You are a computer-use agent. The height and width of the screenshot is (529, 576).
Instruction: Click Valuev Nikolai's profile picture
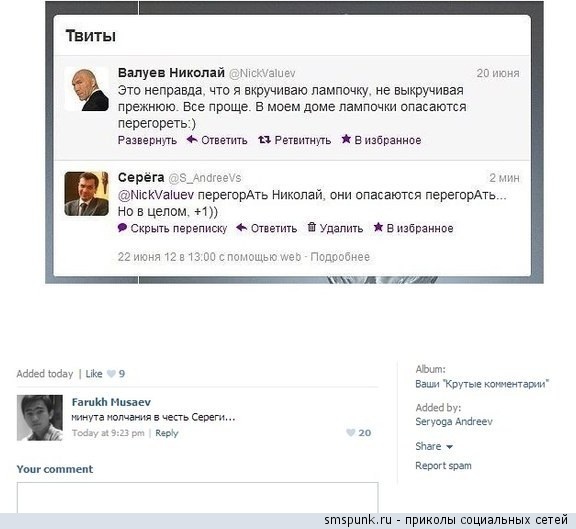point(87,89)
